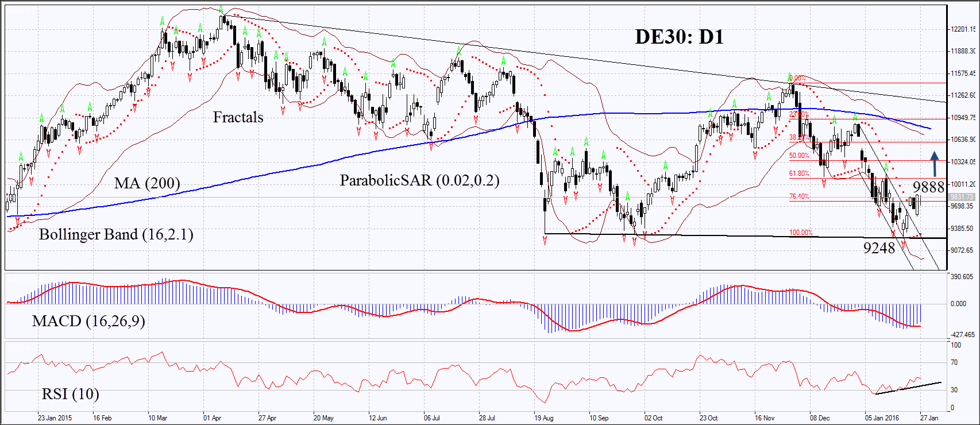Click the 10 Mar date label
The image size is (980, 425).
(x=158, y=418)
